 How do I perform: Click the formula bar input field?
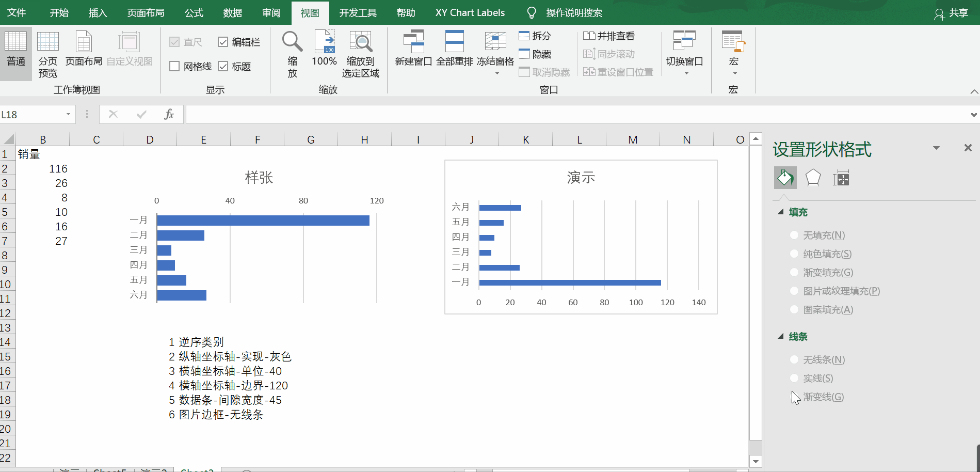[x=577, y=114]
